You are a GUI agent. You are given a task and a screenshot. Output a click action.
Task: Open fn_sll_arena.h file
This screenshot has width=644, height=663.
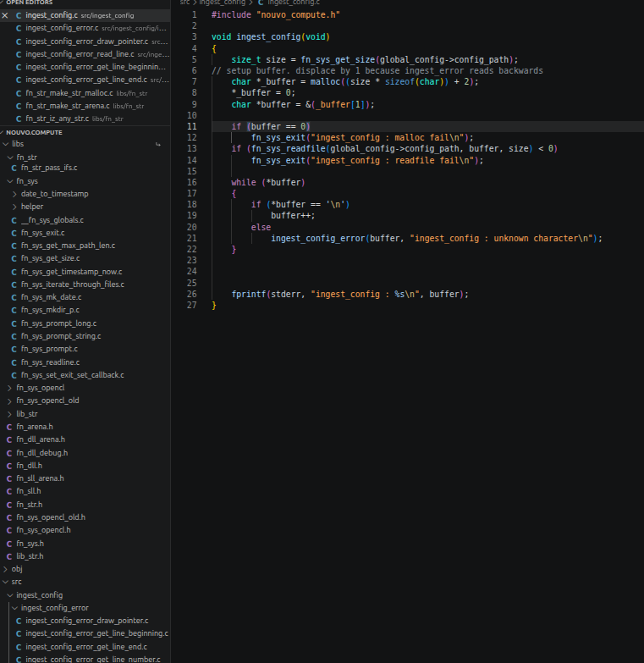click(x=40, y=478)
